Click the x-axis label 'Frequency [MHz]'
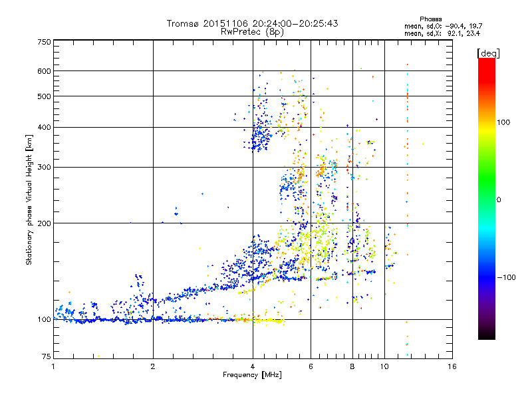This screenshot has height=399, width=532. click(252, 375)
